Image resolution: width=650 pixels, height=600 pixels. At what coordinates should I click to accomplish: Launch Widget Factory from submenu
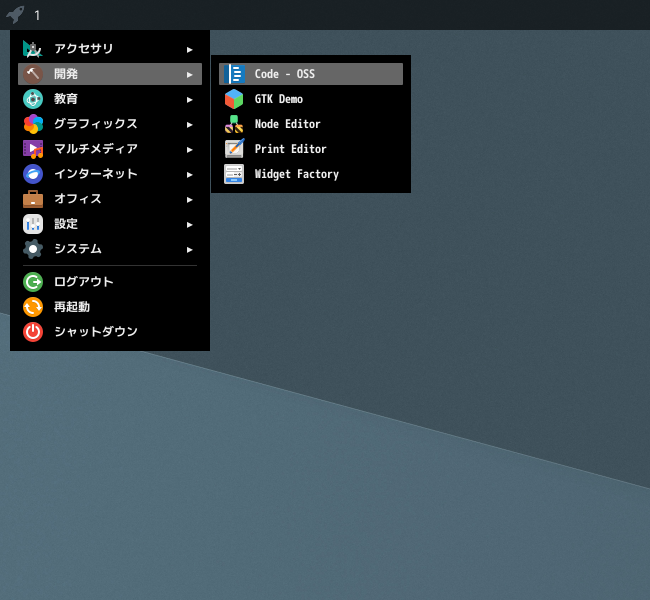pos(311,174)
